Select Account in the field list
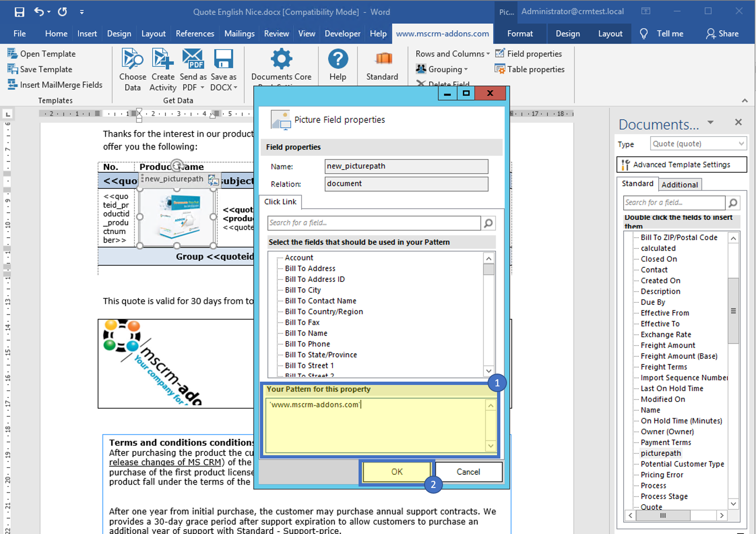The height and width of the screenshot is (534, 756). [299, 258]
